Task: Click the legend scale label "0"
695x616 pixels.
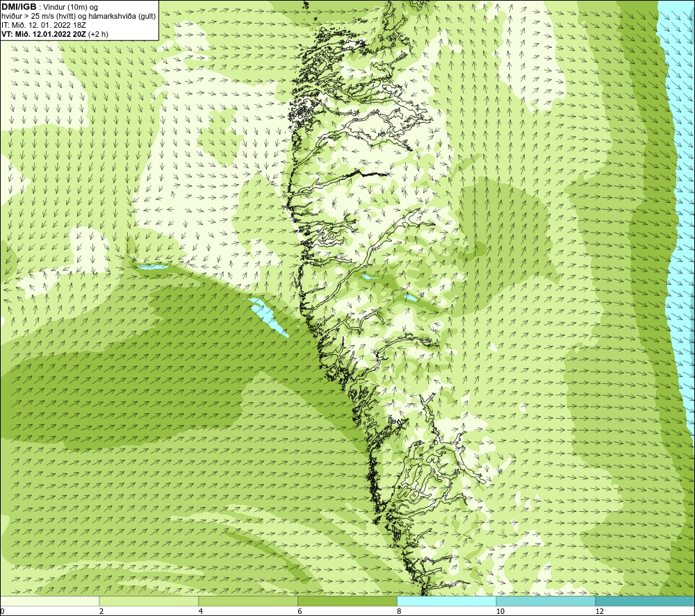Action: (2, 611)
